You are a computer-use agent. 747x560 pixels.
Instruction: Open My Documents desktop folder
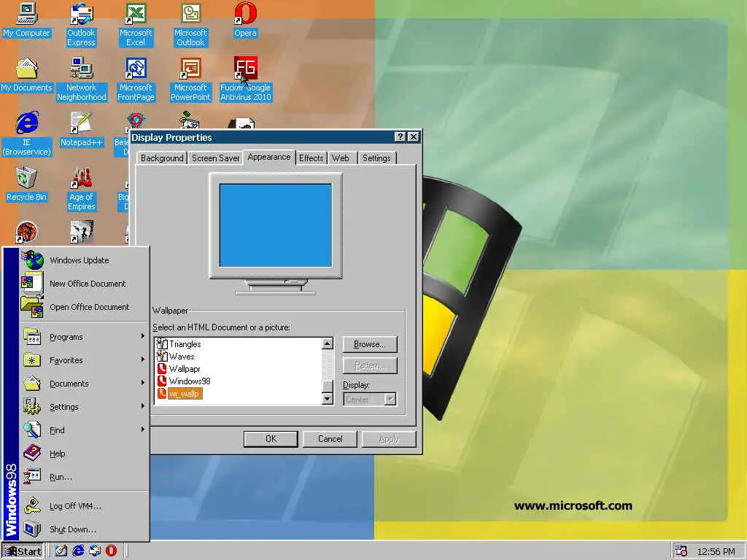27,75
